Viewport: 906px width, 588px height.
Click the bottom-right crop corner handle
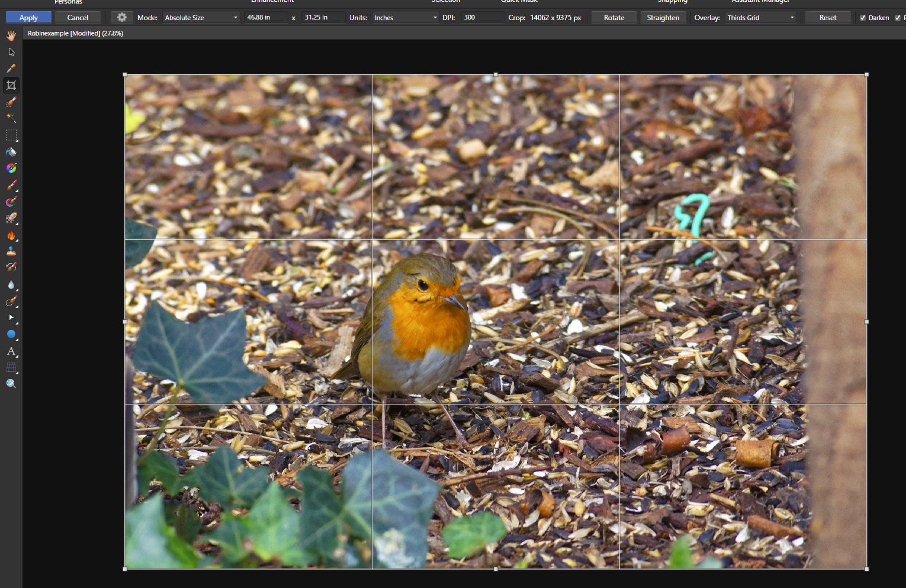867,569
